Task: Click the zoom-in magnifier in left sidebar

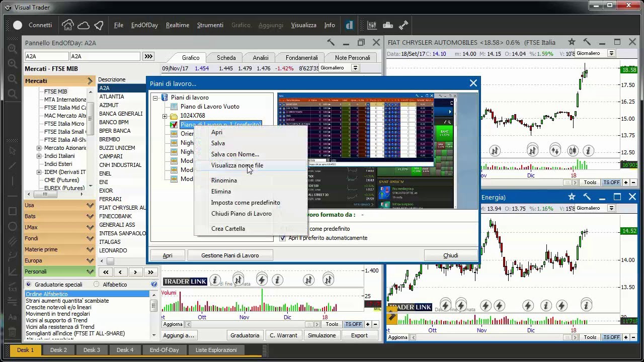Action: [13, 64]
